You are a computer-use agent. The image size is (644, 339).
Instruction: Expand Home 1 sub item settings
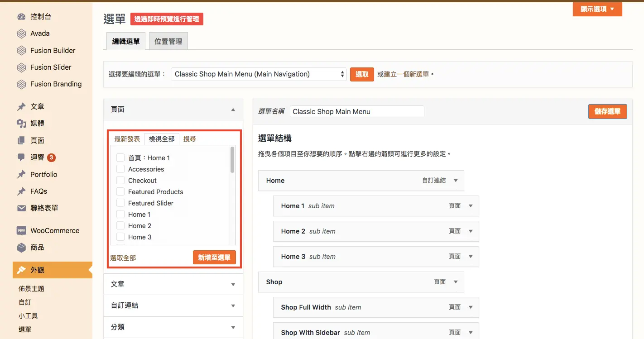pyautogui.click(x=471, y=206)
